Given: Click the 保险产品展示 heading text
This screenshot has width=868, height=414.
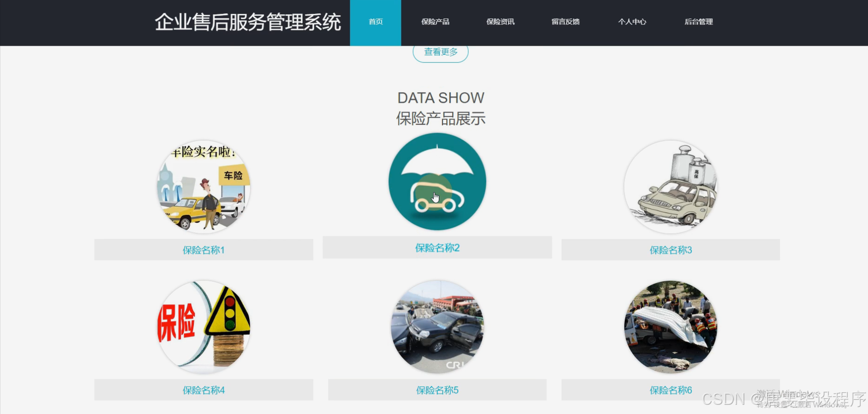Looking at the screenshot, I should (441, 118).
